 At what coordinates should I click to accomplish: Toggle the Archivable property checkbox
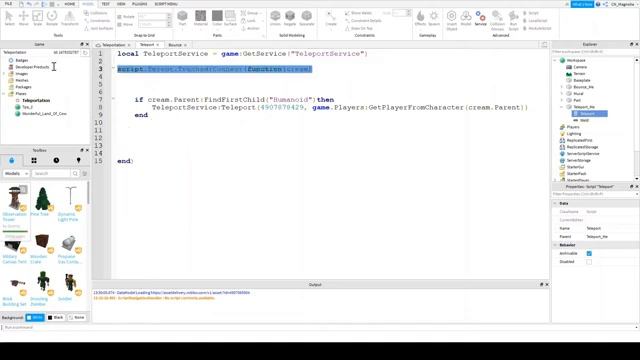[589, 253]
